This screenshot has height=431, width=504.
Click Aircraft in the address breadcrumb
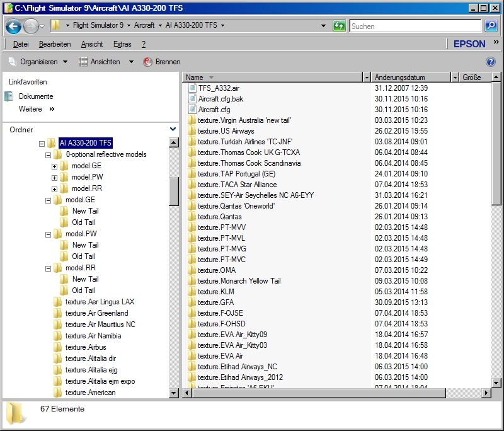[144, 25]
